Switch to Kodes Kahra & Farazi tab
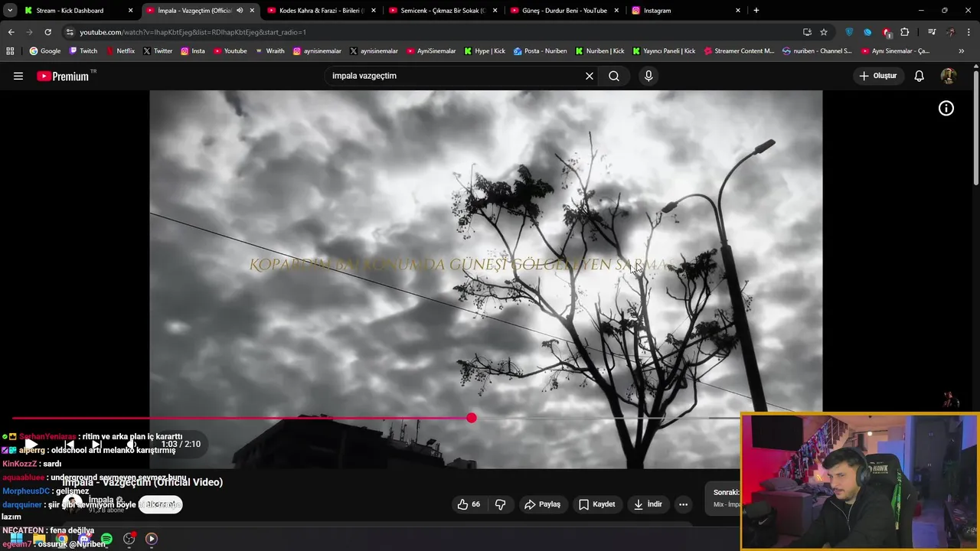This screenshot has width=980, height=551. [320, 11]
